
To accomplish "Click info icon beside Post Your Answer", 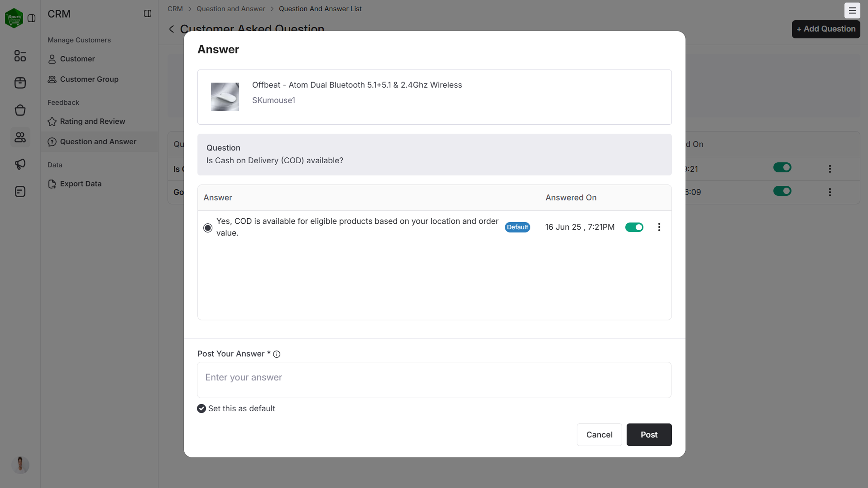I will (x=277, y=354).
